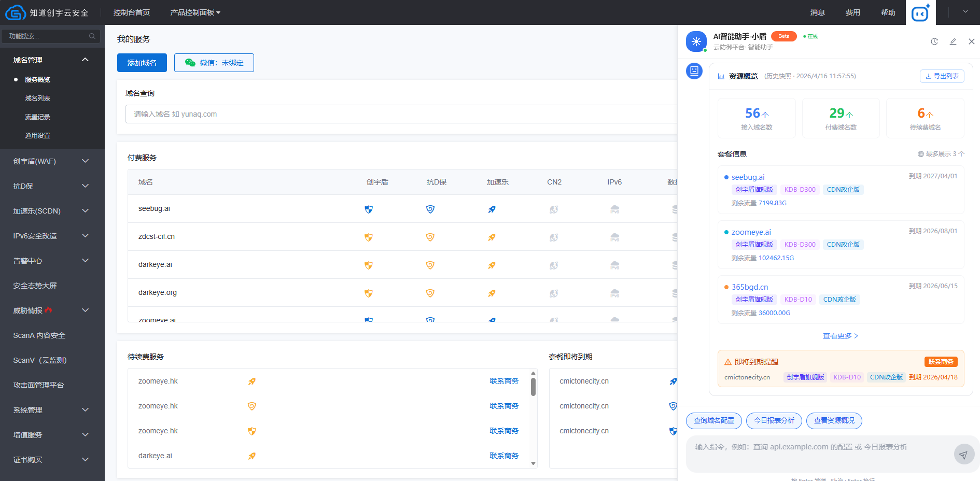The height and width of the screenshot is (481, 980).
Task: Click 加速乐 rocket icon for darkeye.ai
Action: pos(492,265)
